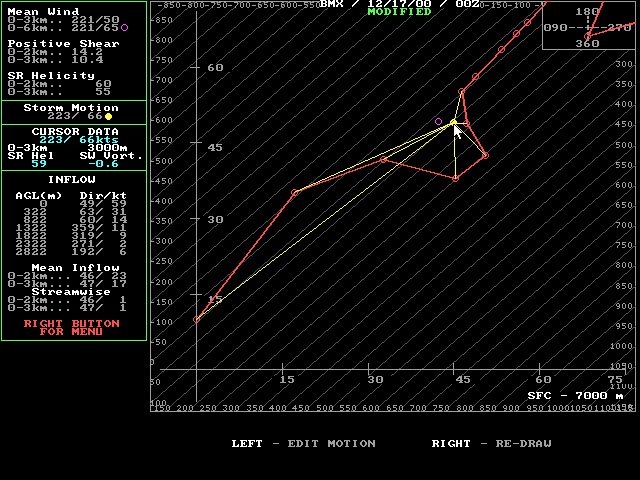Click the 'Streamwise' heading
The width and height of the screenshot is (640, 480).
coord(71,292)
